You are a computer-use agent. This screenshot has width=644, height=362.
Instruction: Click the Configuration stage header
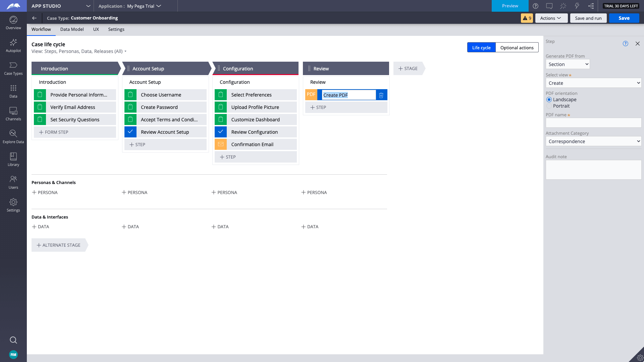pyautogui.click(x=256, y=68)
